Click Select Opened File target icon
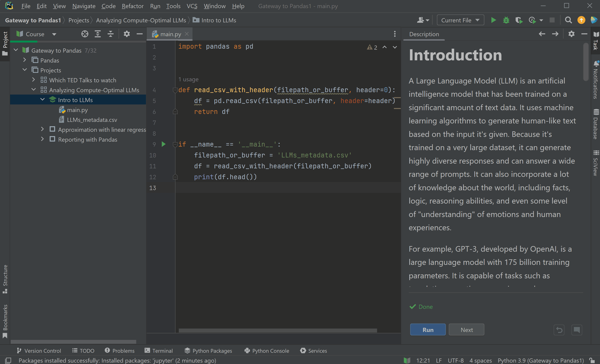 coord(85,34)
